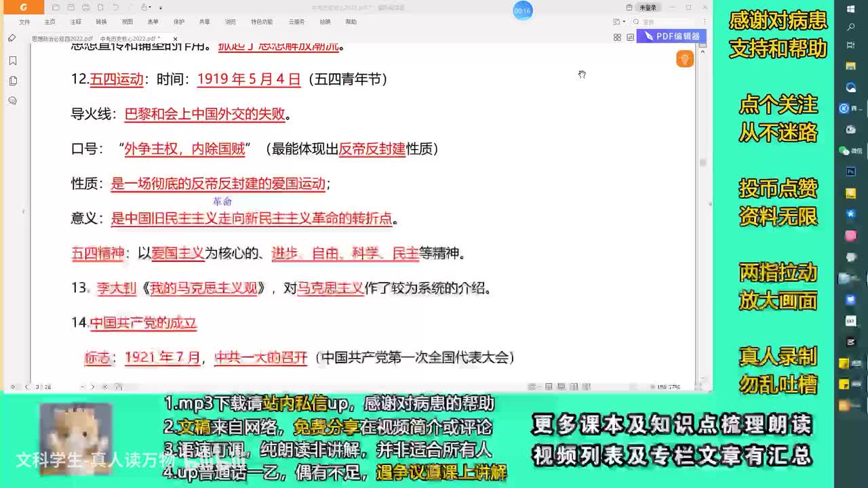Click the new document icon in quick toolbar
The height and width of the screenshot is (488, 868).
[x=100, y=7]
